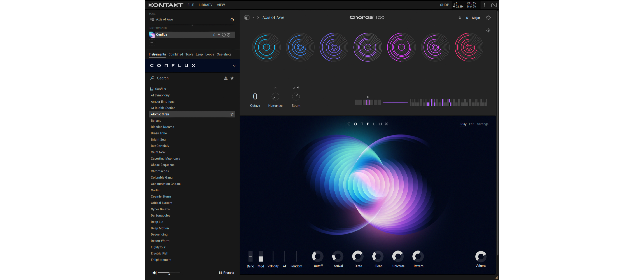The height and width of the screenshot is (280, 644).
Task: Click the Conflux library bars icon
Action: pos(152,89)
